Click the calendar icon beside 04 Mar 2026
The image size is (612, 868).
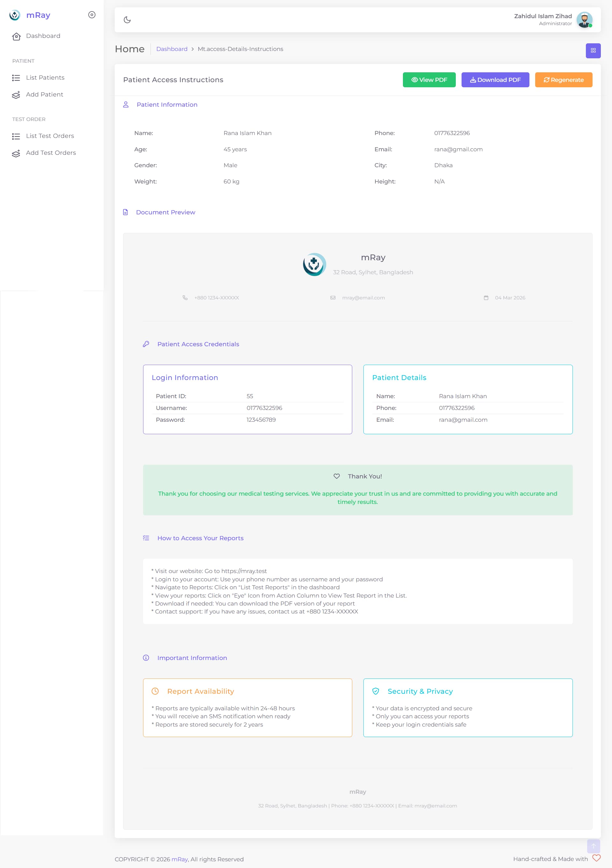click(486, 298)
